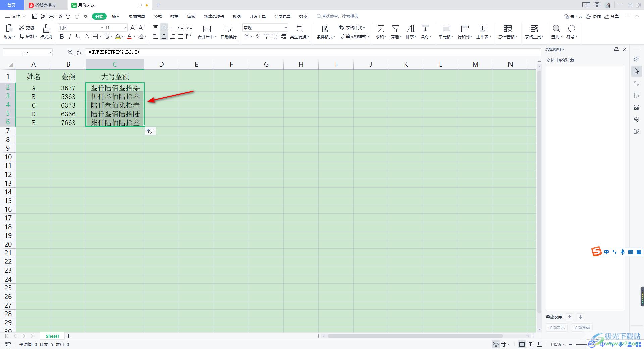
Task: Apply the red font color swatch
Action: 129,36
